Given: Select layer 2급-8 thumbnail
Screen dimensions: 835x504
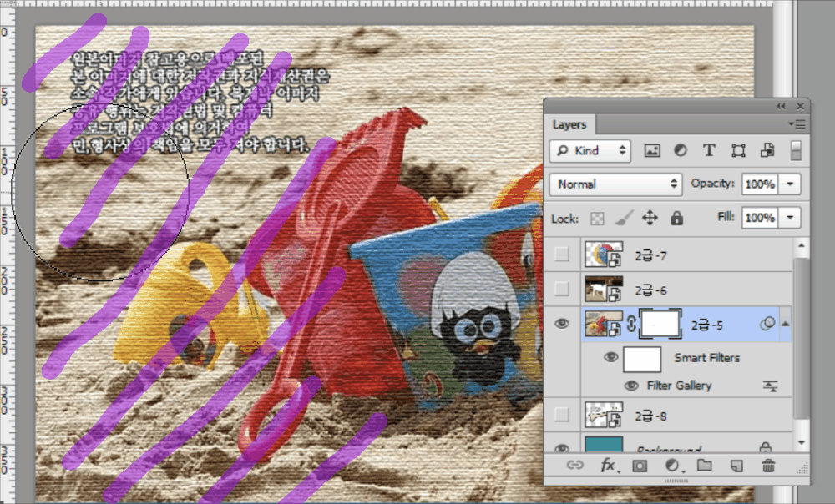Looking at the screenshot, I should [x=604, y=415].
